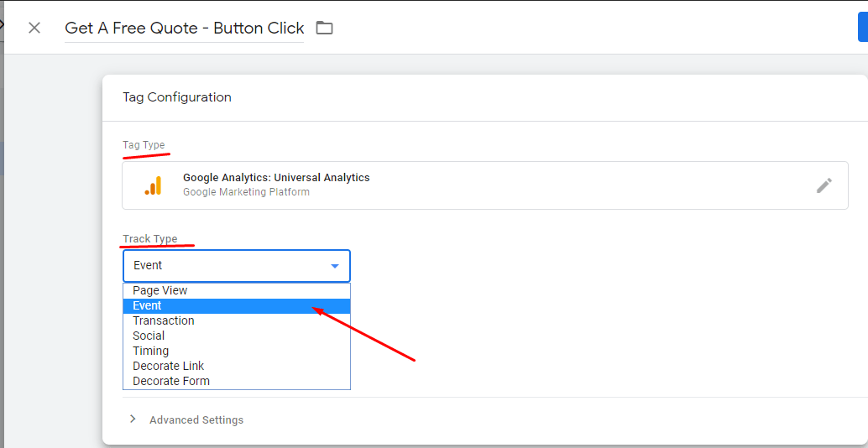Image resolution: width=868 pixels, height=448 pixels.
Task: Expand Advanced Settings chevron
Action: (x=133, y=419)
